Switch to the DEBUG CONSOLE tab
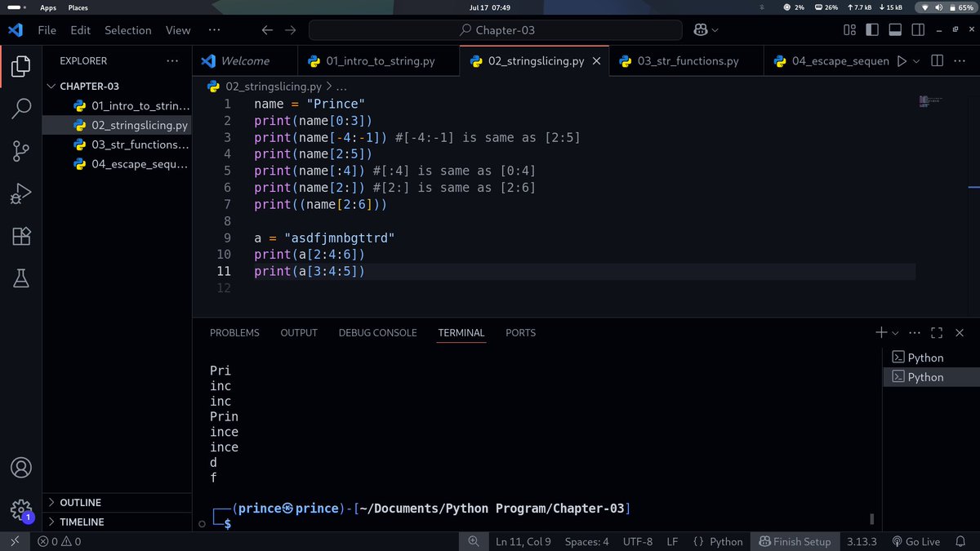This screenshot has width=980, height=551. 377,333
